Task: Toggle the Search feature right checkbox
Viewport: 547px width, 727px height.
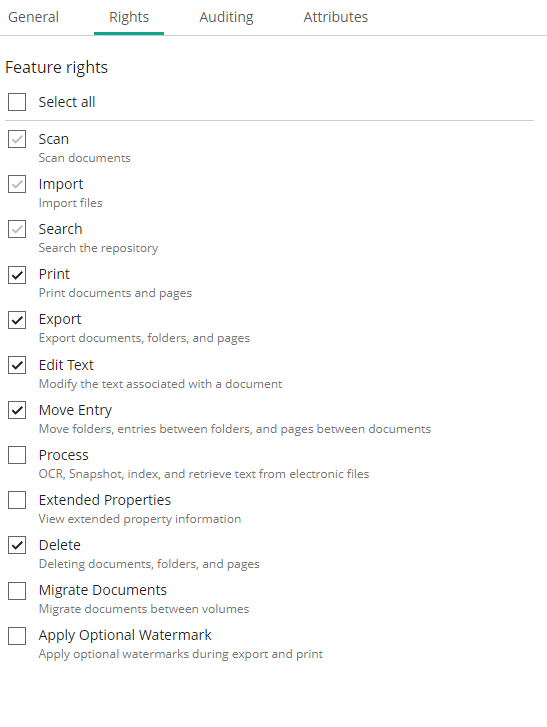Action: pos(17,229)
